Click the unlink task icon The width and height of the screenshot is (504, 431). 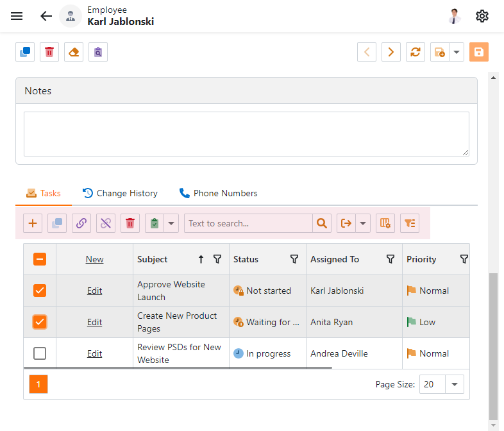[106, 223]
